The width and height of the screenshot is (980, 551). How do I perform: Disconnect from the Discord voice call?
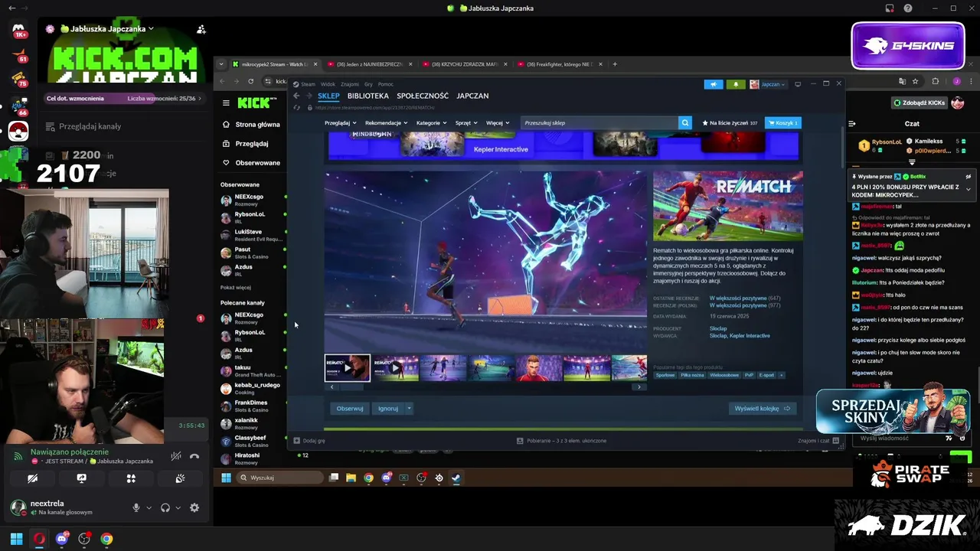tap(194, 456)
